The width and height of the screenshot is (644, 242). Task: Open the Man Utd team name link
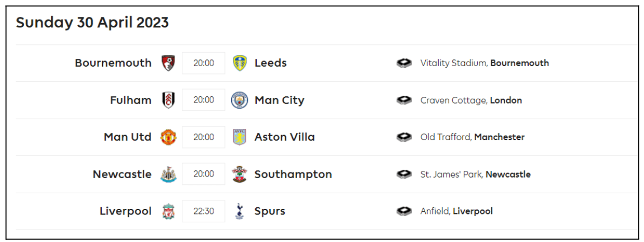[x=128, y=137]
